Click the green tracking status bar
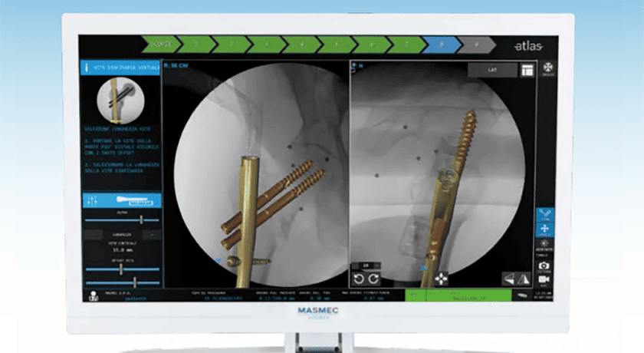Screen dimensions: 644x353 (x=458, y=296)
